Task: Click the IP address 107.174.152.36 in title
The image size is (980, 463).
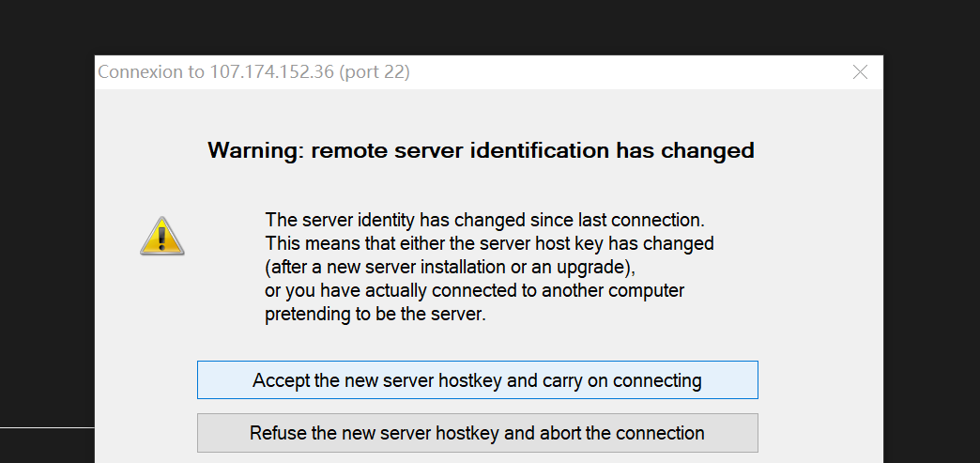Action: pyautogui.click(x=272, y=72)
